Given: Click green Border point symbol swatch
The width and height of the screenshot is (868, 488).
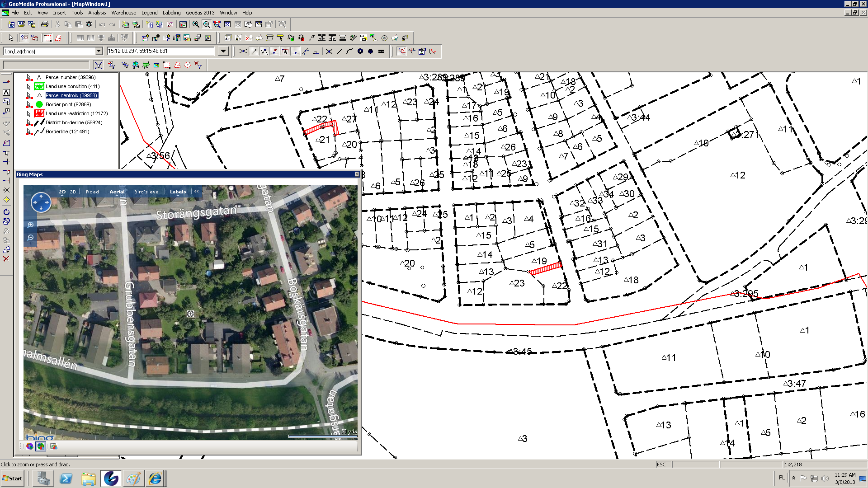Looking at the screenshot, I should [x=39, y=104].
